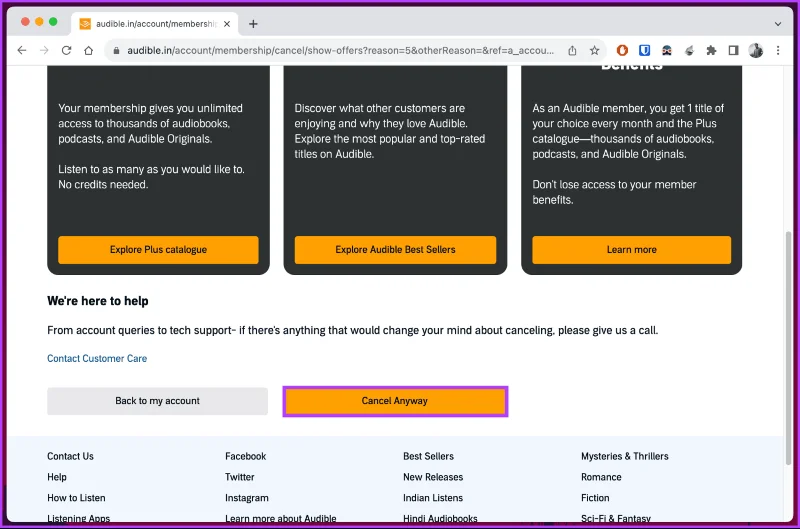Share this page via share icon
This screenshot has width=800, height=529.
(572, 50)
